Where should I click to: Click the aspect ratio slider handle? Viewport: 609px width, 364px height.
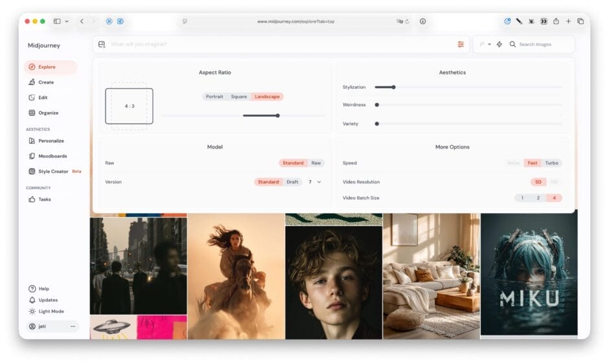point(278,115)
